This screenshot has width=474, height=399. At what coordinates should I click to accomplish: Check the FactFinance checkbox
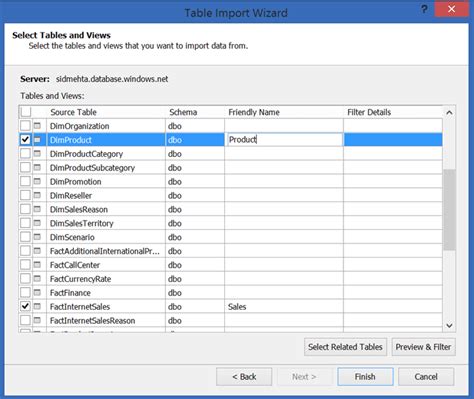pos(25,292)
